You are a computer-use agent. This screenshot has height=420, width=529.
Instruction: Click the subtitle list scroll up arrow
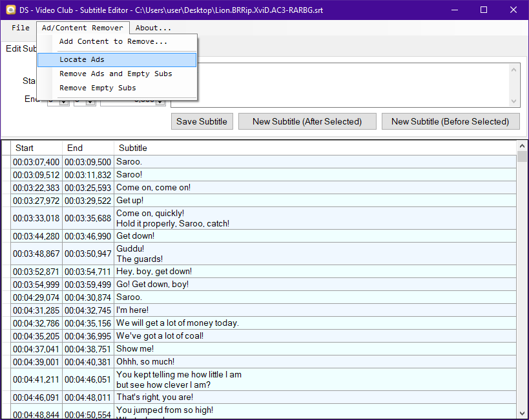pyautogui.click(x=522, y=146)
